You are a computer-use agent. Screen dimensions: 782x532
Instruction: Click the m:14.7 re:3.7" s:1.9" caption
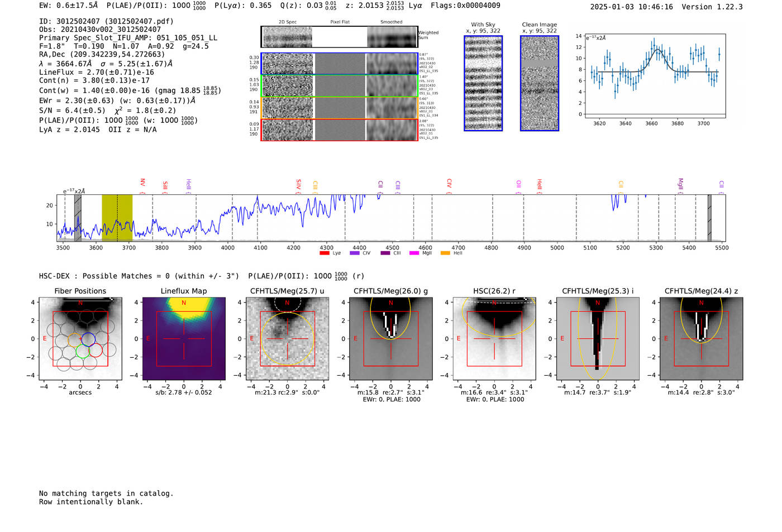[x=598, y=392]
